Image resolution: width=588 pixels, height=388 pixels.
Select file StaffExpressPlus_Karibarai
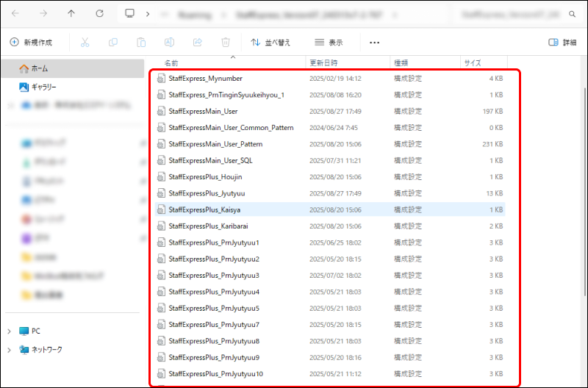[x=208, y=226]
